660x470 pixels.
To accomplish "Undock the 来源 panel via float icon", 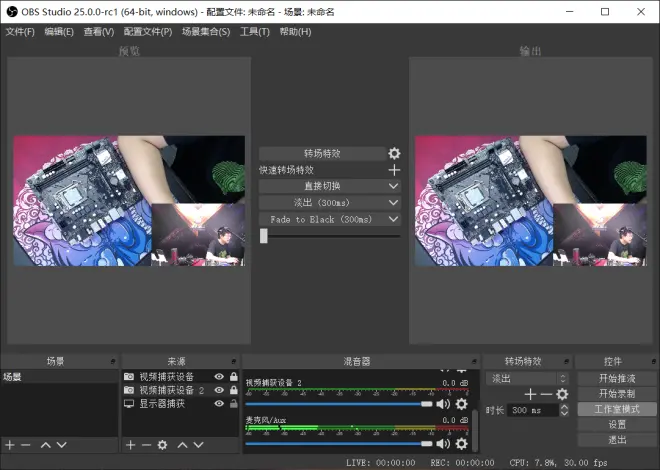I will tap(234, 361).
